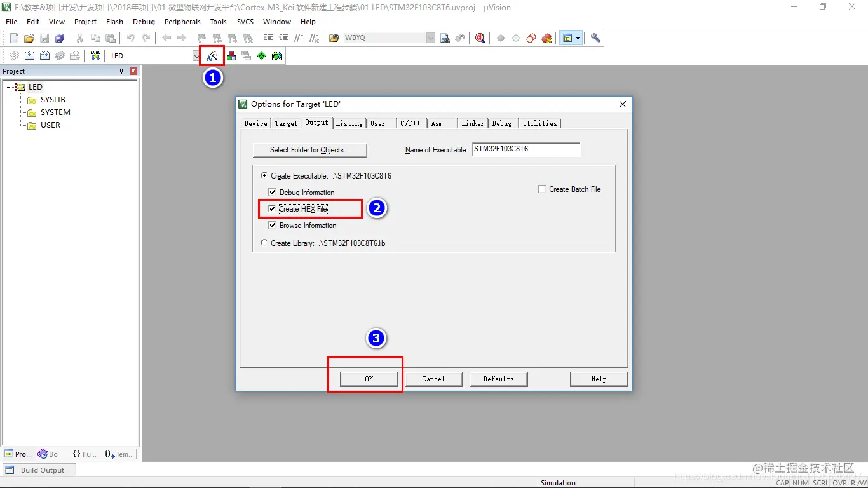Toggle the Debug Information checkbox
868x488 pixels.
[x=272, y=193]
